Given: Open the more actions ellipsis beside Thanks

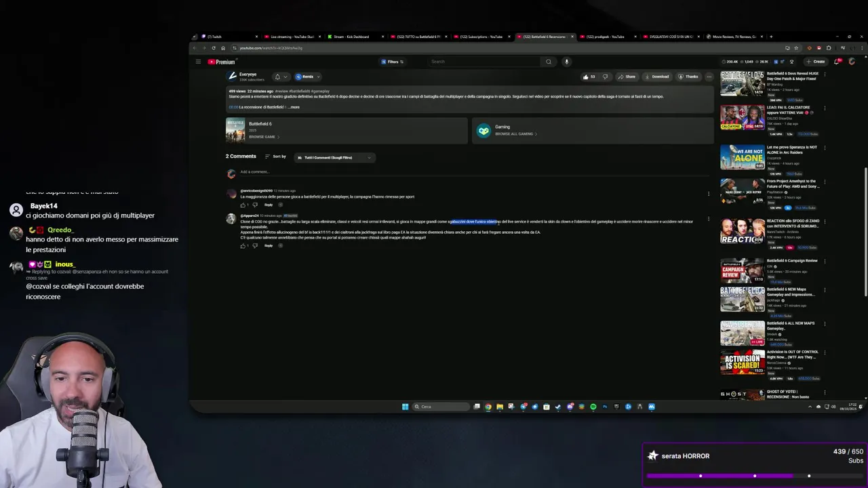Looking at the screenshot, I should (x=709, y=77).
